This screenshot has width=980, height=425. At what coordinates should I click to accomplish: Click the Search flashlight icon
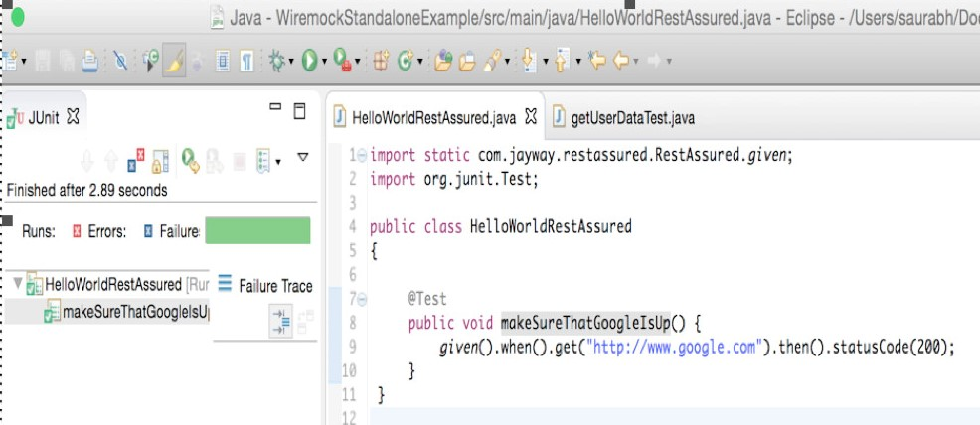coord(493,61)
